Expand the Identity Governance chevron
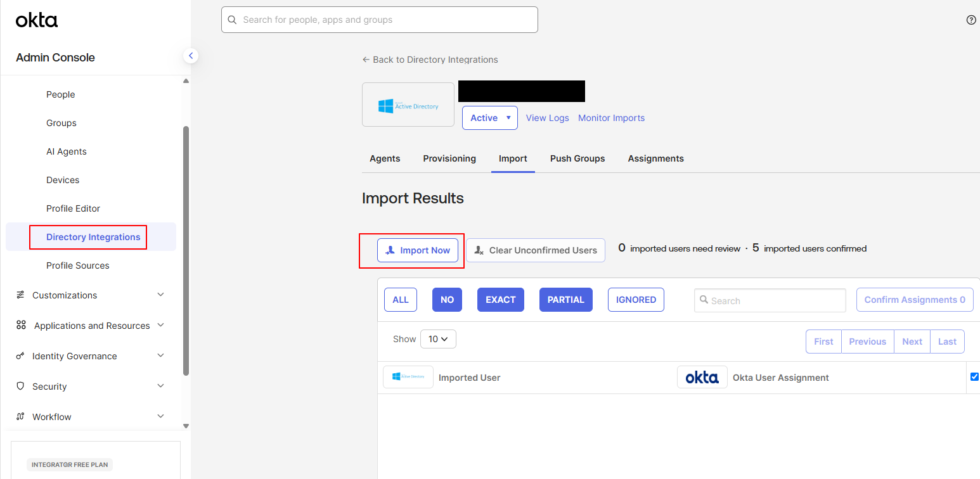Screen dimensions: 980x479 coord(160,355)
